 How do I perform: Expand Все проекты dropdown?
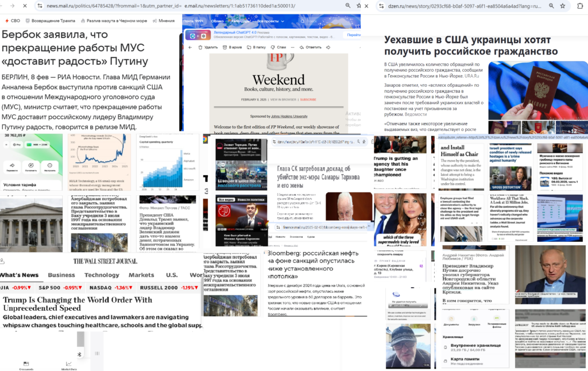point(270,21)
